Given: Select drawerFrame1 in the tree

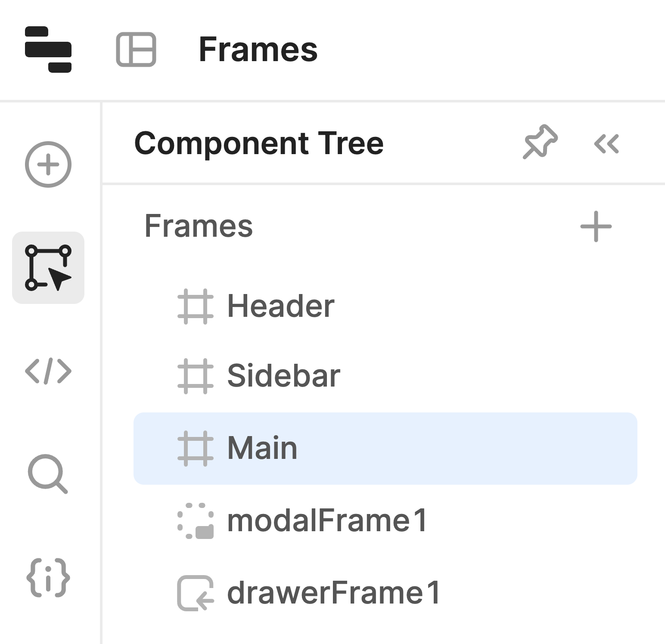Looking at the screenshot, I should [x=333, y=593].
